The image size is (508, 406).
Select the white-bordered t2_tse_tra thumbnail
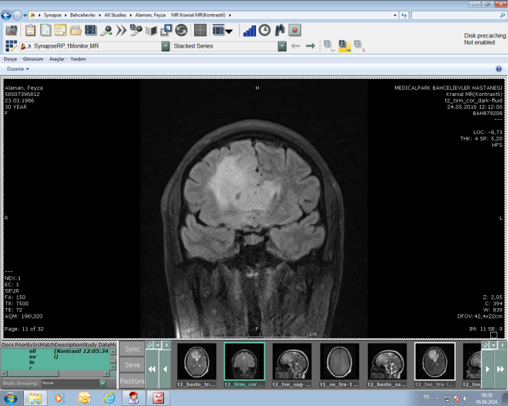coord(435,362)
